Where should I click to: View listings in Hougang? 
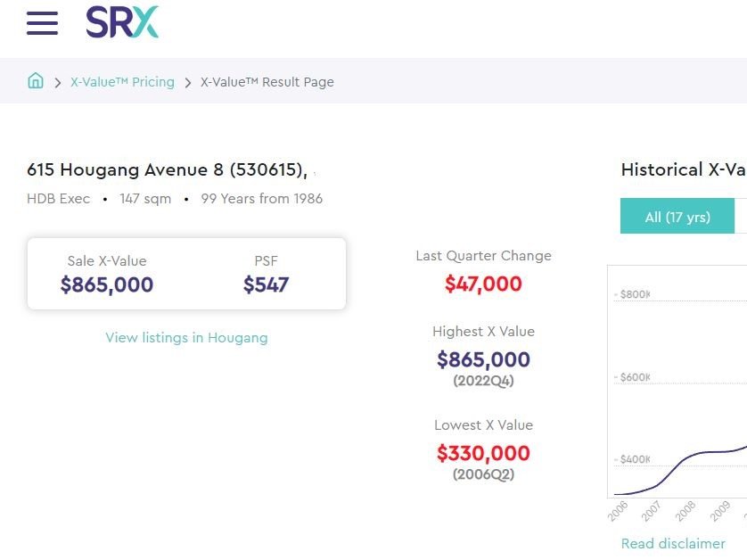click(186, 337)
